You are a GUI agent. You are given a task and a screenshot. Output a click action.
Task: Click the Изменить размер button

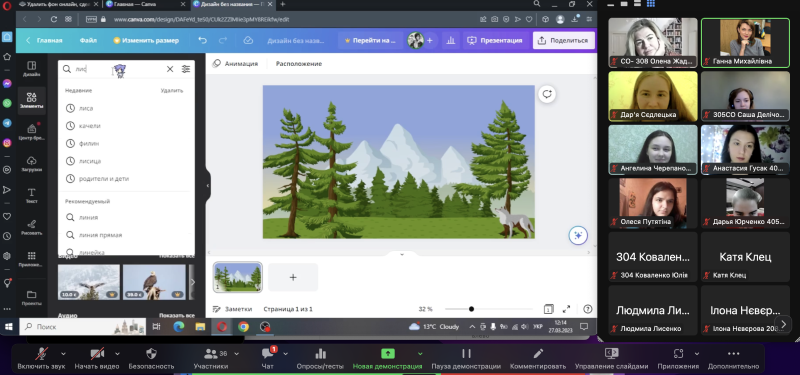pyautogui.click(x=146, y=40)
